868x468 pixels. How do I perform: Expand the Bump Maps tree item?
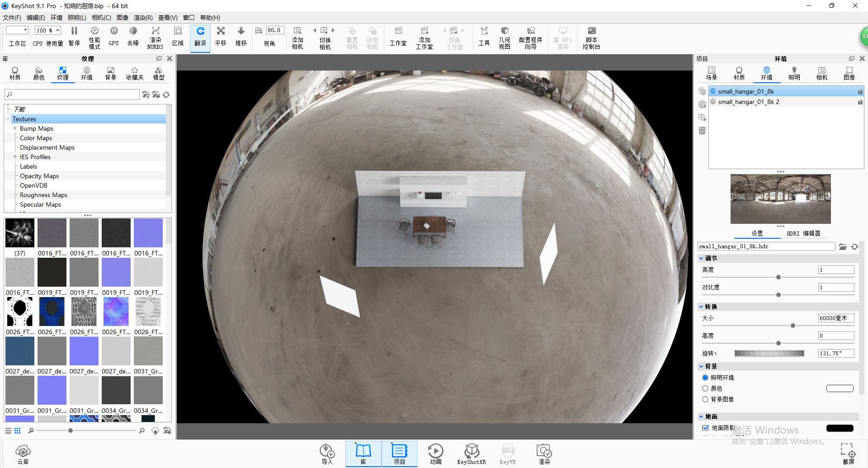click(15, 128)
